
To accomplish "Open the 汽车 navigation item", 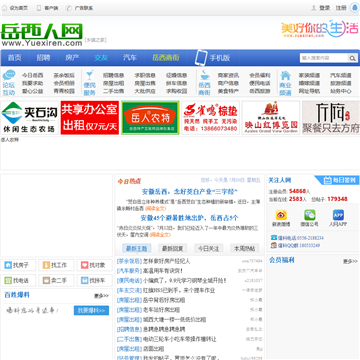I will click(x=130, y=57).
